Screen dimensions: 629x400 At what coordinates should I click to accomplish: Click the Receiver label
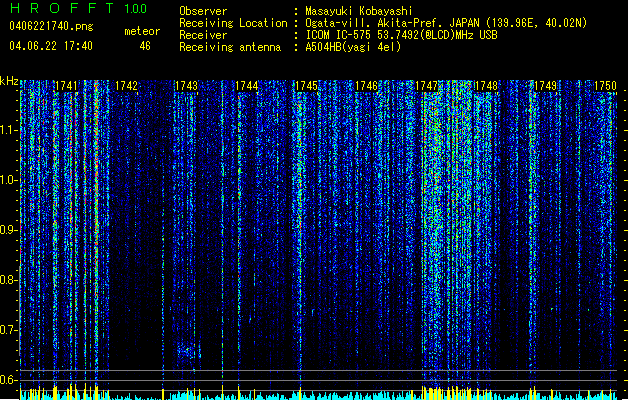pyautogui.click(x=203, y=35)
